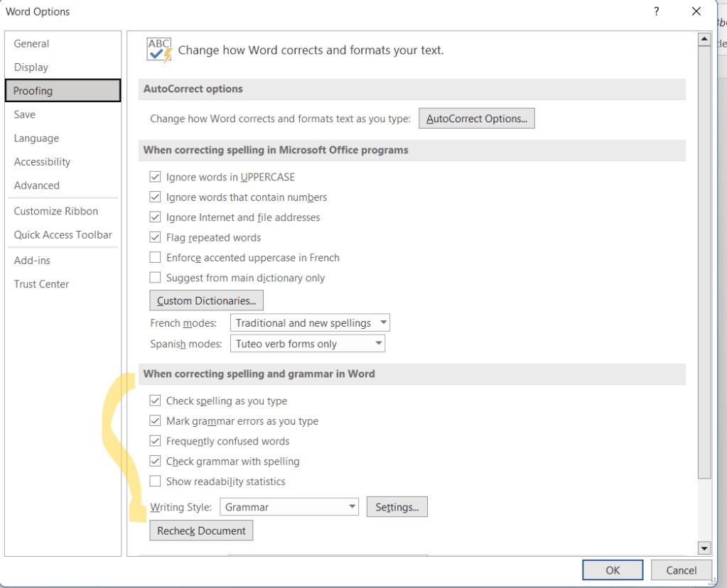Click the ABC proofing checkmark icon
This screenshot has height=588, width=727.
click(x=159, y=50)
